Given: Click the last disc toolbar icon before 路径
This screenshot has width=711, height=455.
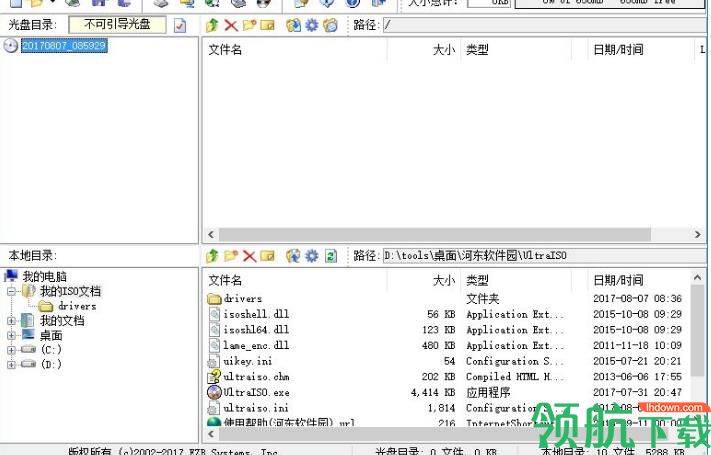Looking at the screenshot, I should (x=330, y=25).
